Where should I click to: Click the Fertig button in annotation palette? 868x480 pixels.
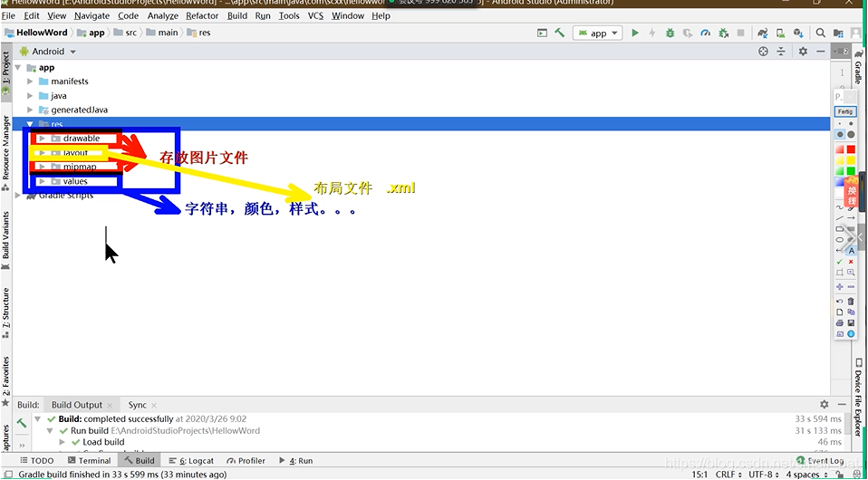pyautogui.click(x=845, y=111)
